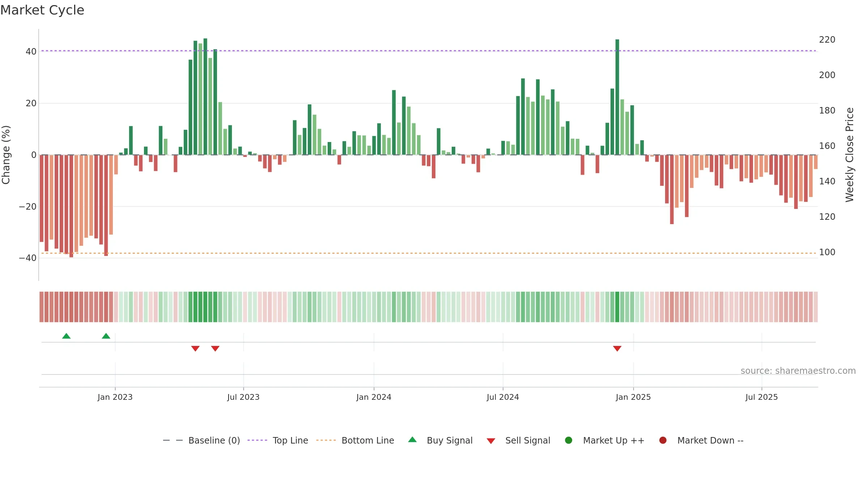The height and width of the screenshot is (488, 868).
Task: Click the first red sell signal marker in 2023
Action: click(x=195, y=348)
